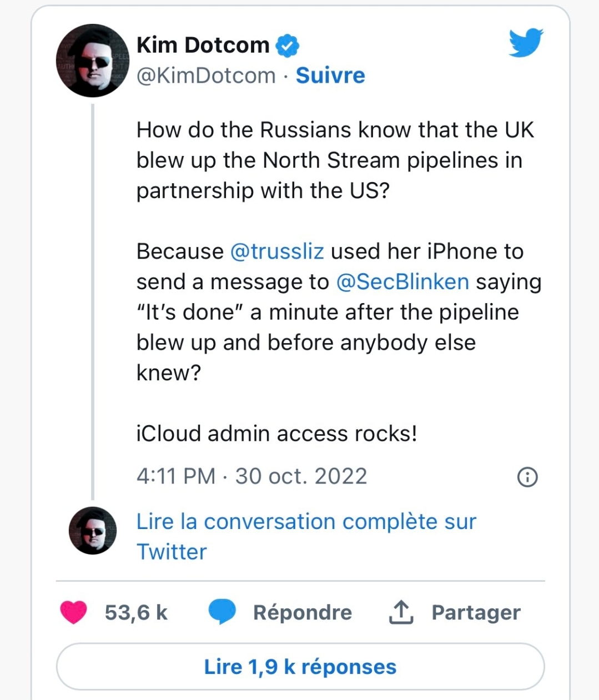Open the @trussliz mention
This screenshot has height=700, width=599.
277,251
